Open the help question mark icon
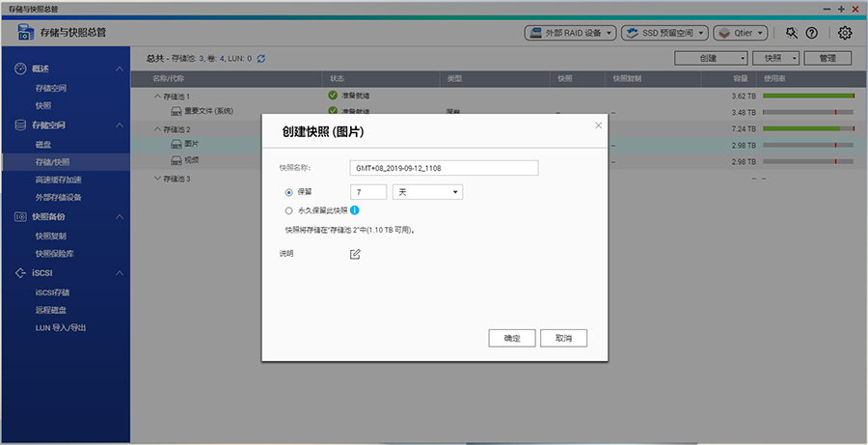 811,33
